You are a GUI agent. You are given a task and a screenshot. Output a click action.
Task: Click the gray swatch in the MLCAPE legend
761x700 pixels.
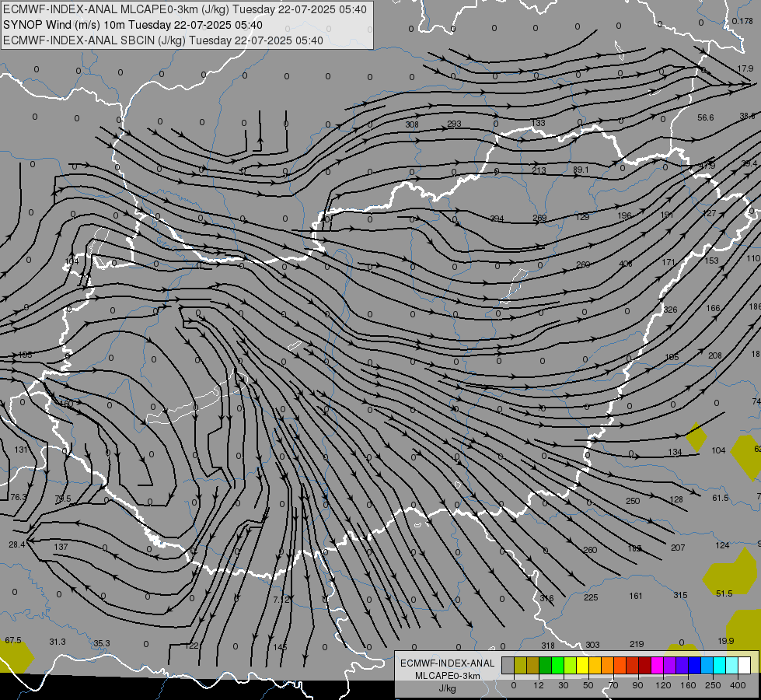tap(508, 665)
